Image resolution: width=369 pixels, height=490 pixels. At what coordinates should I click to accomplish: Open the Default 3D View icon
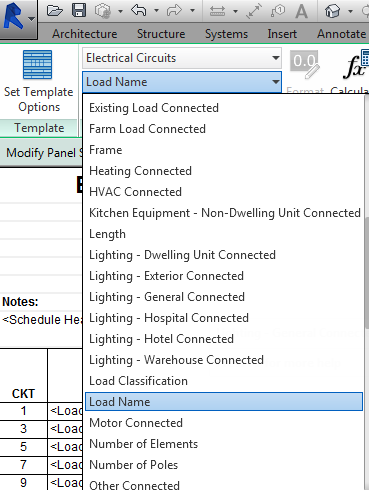coord(332,11)
